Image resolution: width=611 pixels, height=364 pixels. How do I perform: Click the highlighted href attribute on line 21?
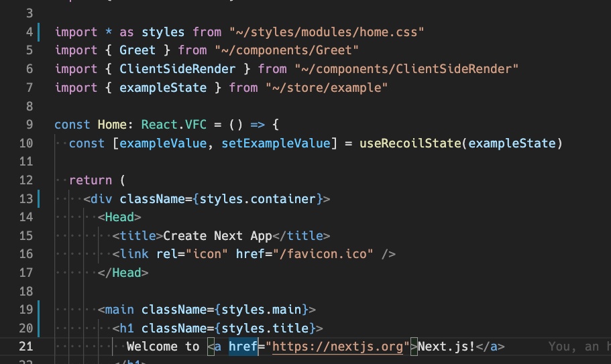tap(243, 346)
